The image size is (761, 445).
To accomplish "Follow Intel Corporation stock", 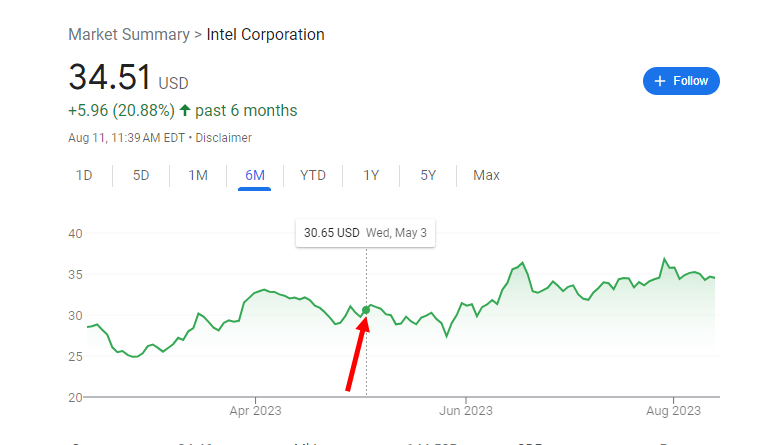I will tap(681, 81).
